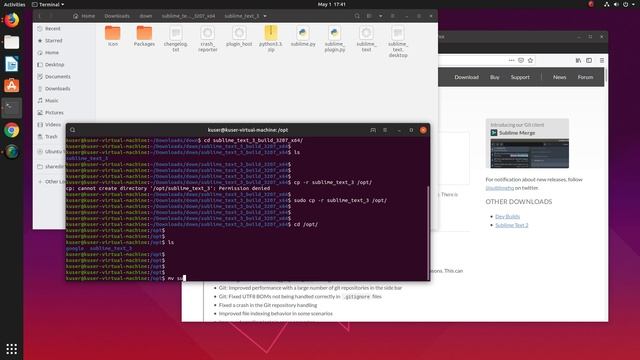This screenshot has width=640, height=360.
Task: Click Download in Sublime site navigation
Action: (x=467, y=77)
